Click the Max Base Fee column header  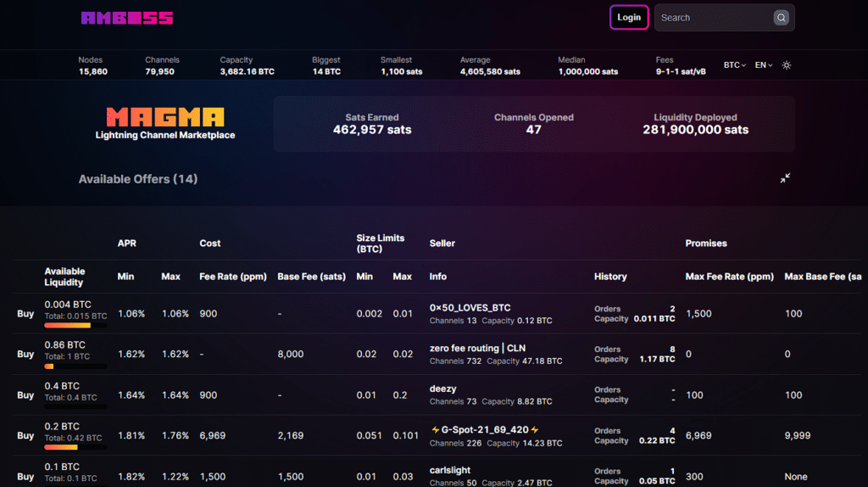pos(823,277)
